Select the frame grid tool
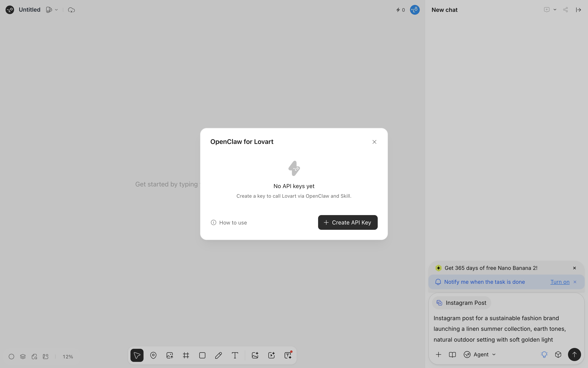 click(x=186, y=355)
